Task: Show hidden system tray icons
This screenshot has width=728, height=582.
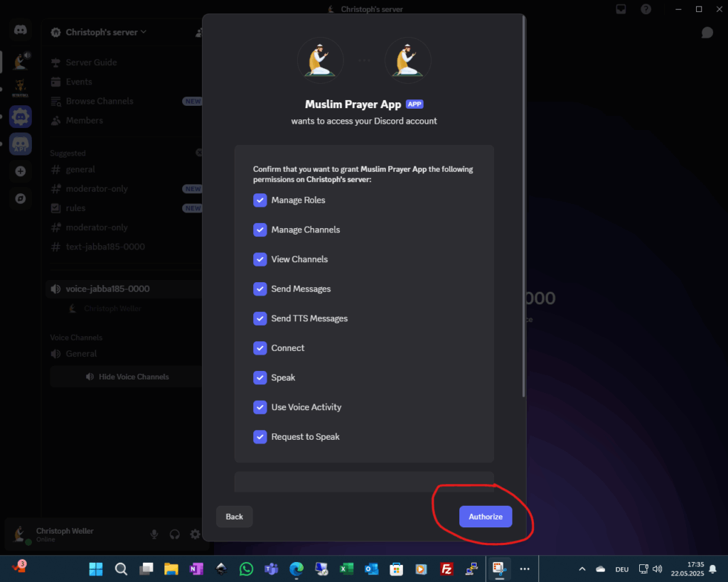Action: point(582,569)
